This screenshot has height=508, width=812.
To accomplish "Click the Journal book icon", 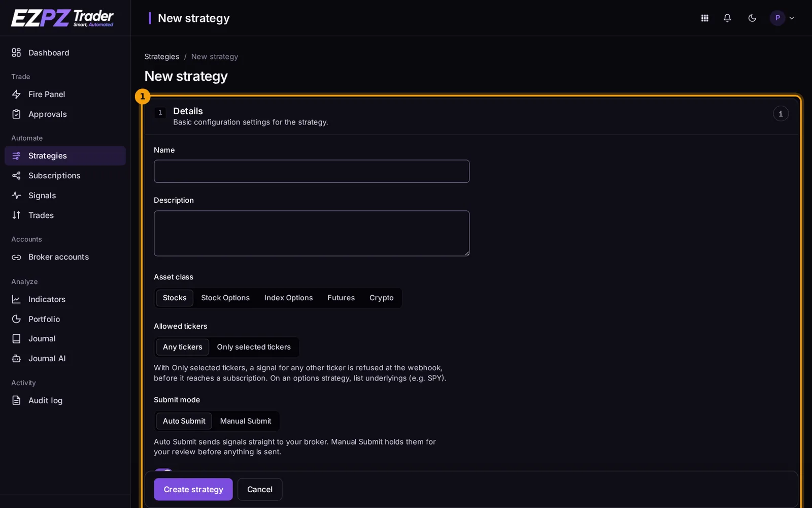I will point(16,339).
